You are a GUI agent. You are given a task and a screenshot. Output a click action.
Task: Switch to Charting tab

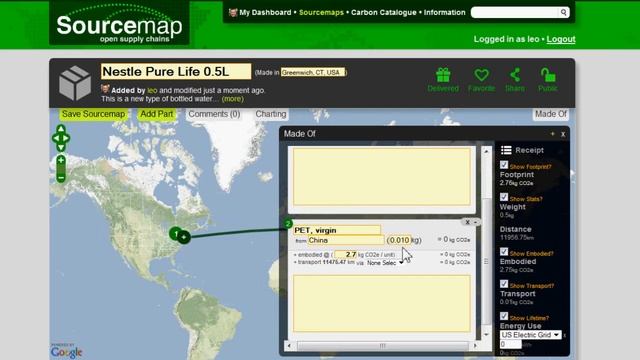tap(271, 114)
